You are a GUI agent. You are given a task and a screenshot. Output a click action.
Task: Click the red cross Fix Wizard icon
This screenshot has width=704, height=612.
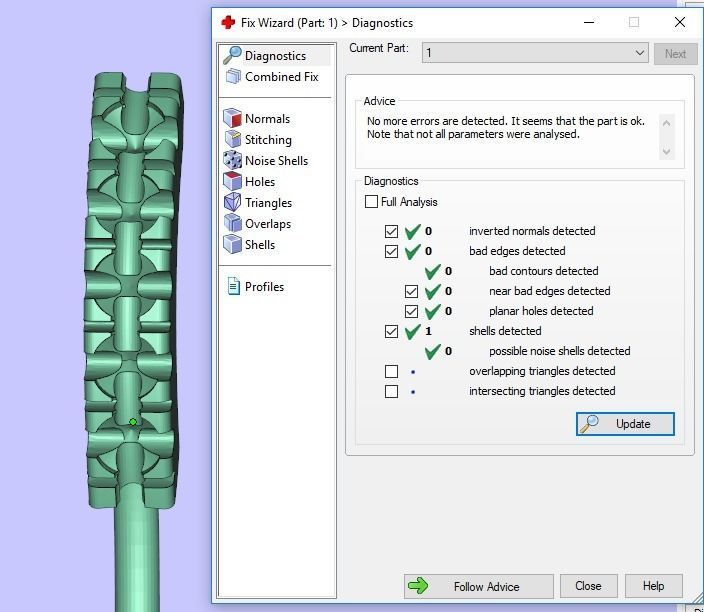coord(229,22)
